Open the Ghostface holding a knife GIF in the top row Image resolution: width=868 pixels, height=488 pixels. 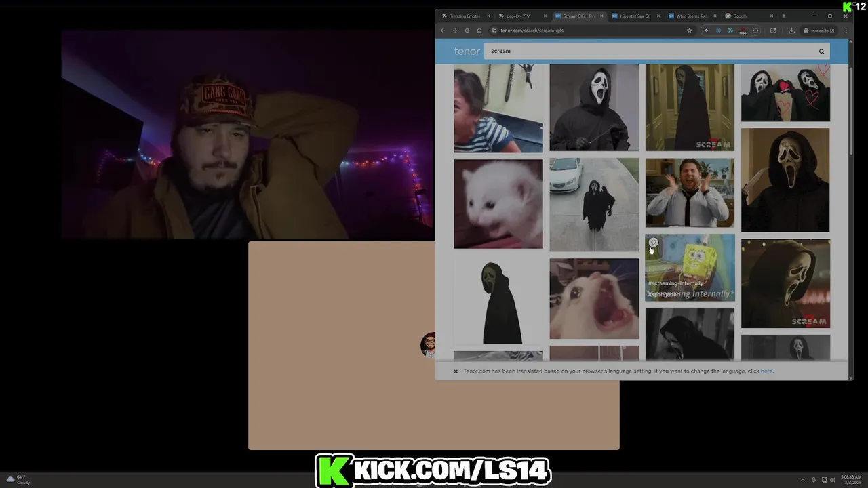pyautogui.click(x=594, y=108)
